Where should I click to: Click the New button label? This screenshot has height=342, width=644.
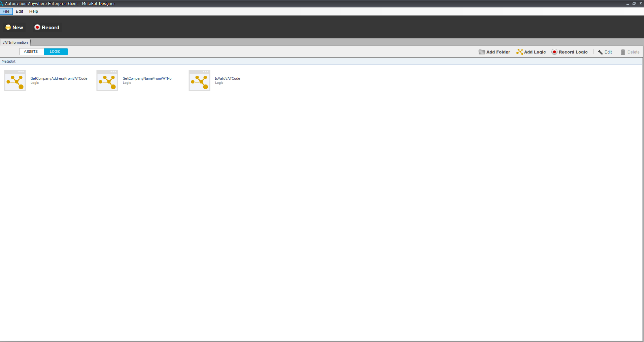click(x=18, y=28)
